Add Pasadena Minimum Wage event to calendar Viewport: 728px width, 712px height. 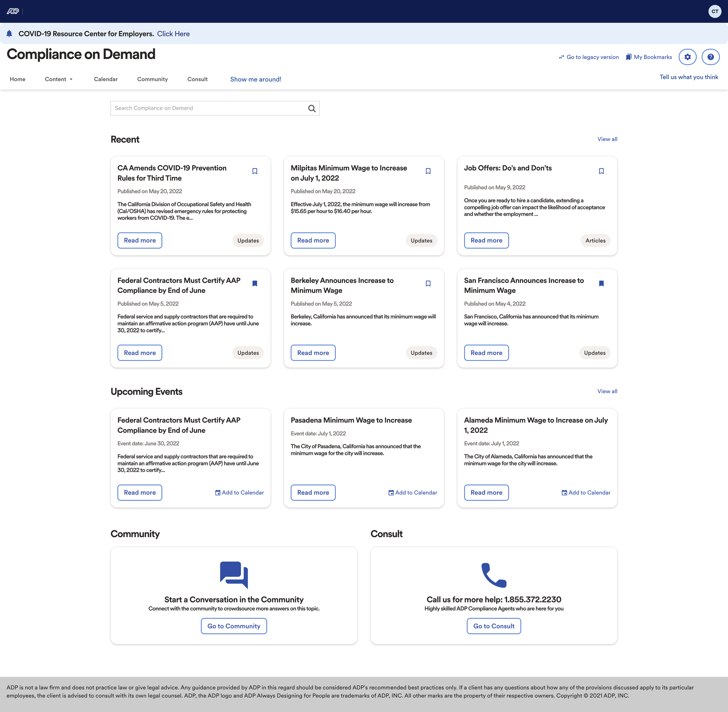click(413, 493)
